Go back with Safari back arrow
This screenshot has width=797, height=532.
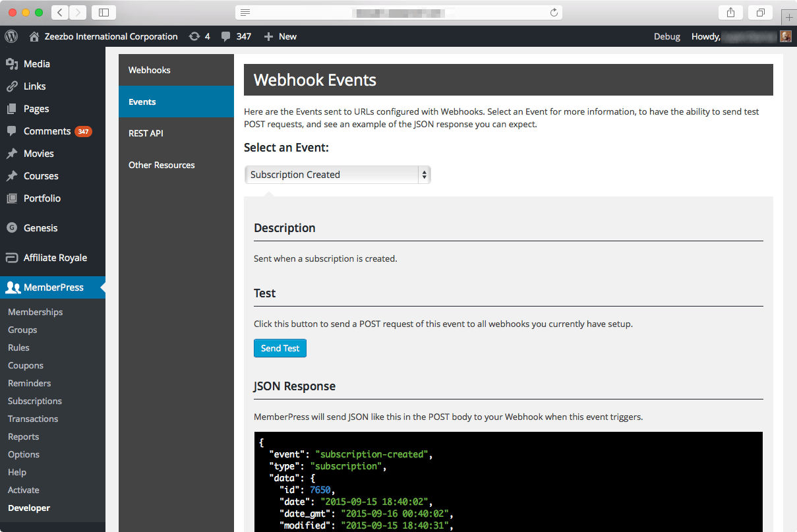coord(60,12)
